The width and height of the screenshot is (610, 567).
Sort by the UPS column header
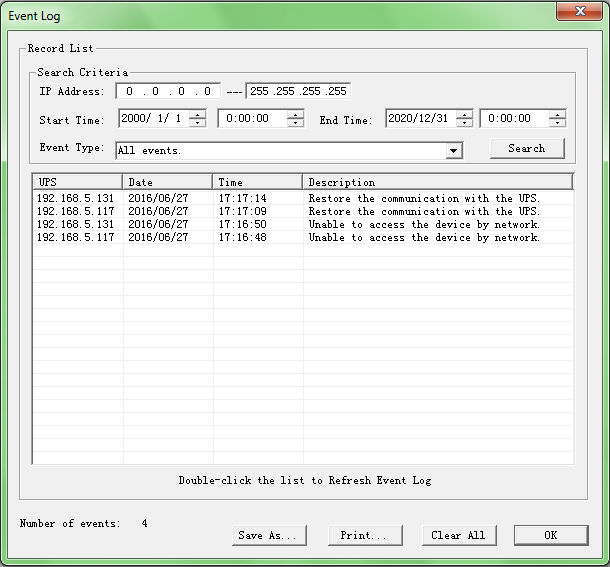click(77, 182)
